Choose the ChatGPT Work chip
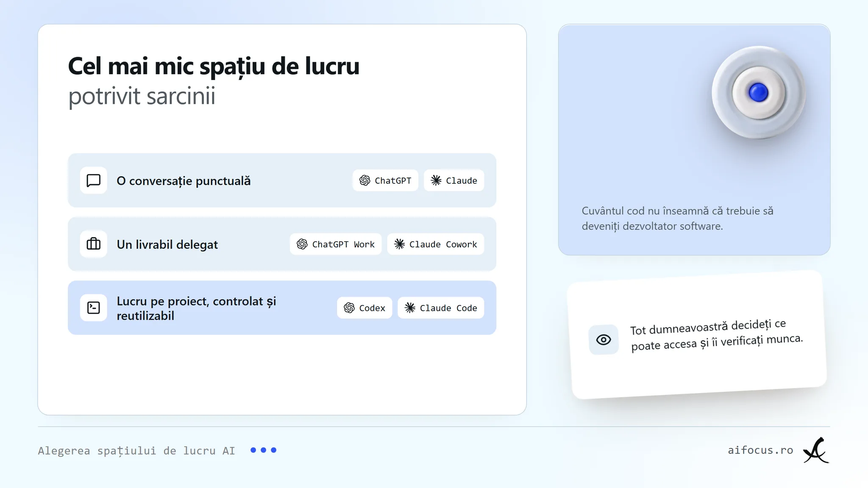The height and width of the screenshot is (488, 868). [336, 244]
